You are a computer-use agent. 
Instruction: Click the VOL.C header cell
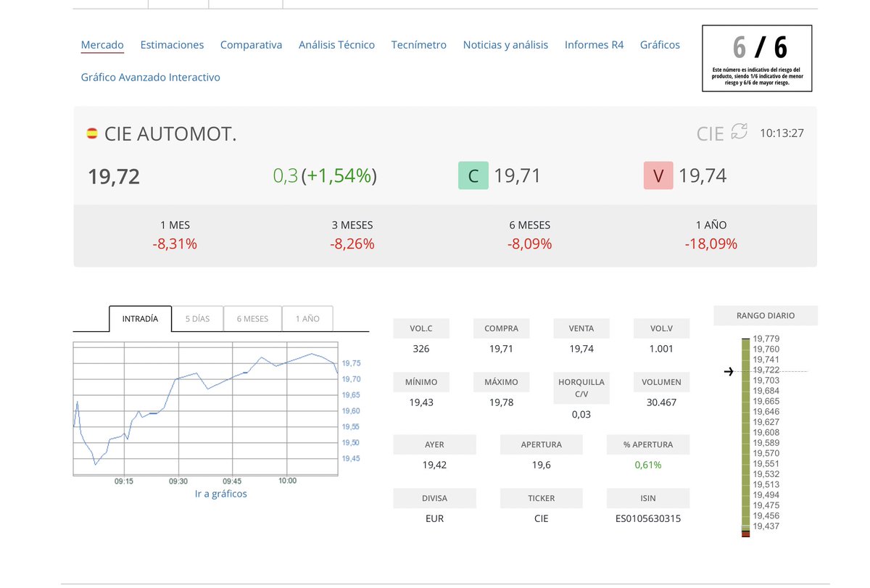[x=421, y=328]
